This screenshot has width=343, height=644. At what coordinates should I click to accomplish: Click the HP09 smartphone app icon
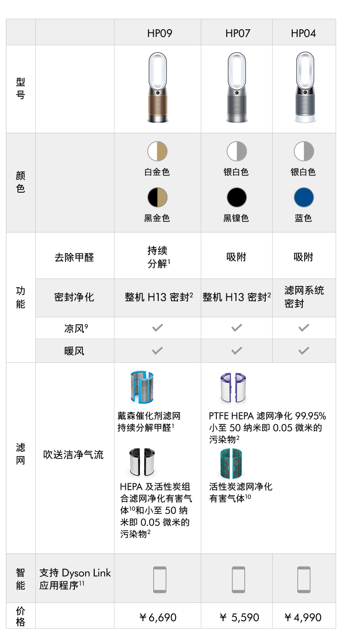160,580
